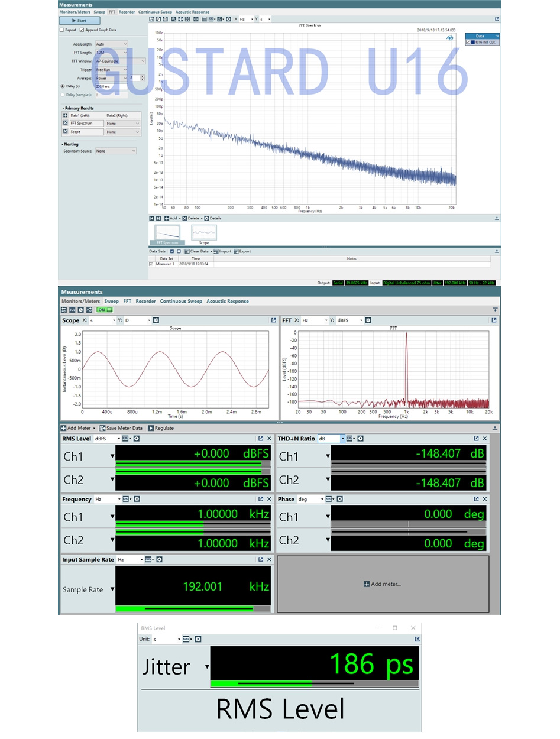The width and height of the screenshot is (560, 739).
Task: Click Import data sets button
Action: [223, 251]
